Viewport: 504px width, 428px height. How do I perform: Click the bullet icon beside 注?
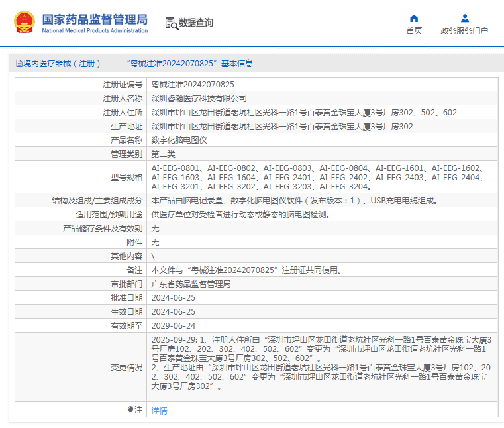pyautogui.click(x=130, y=410)
